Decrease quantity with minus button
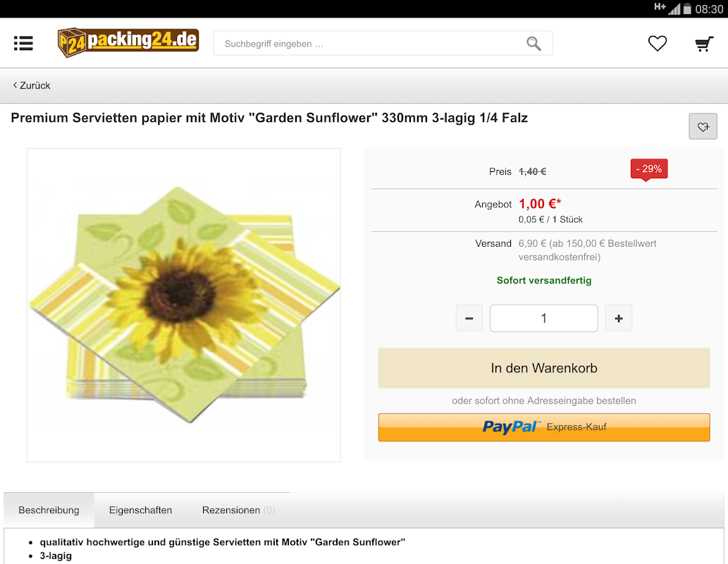This screenshot has height=564, width=728. (x=469, y=318)
